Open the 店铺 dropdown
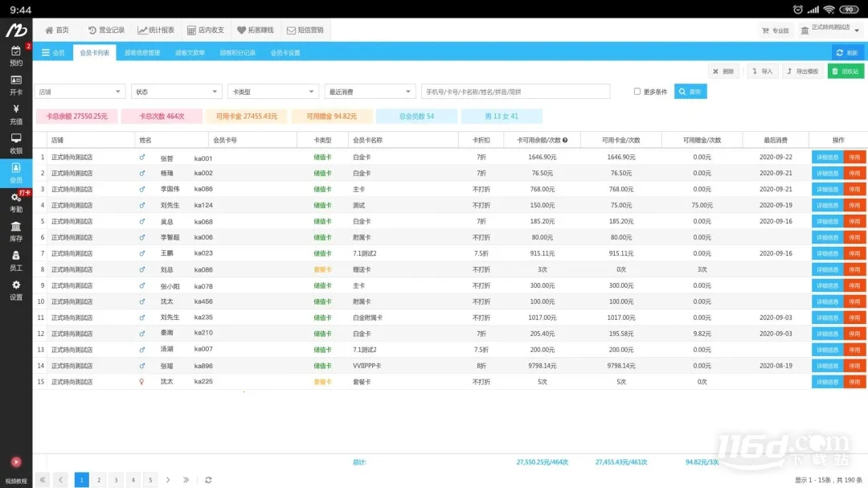Screen dimensions: 868x488 pos(78,91)
